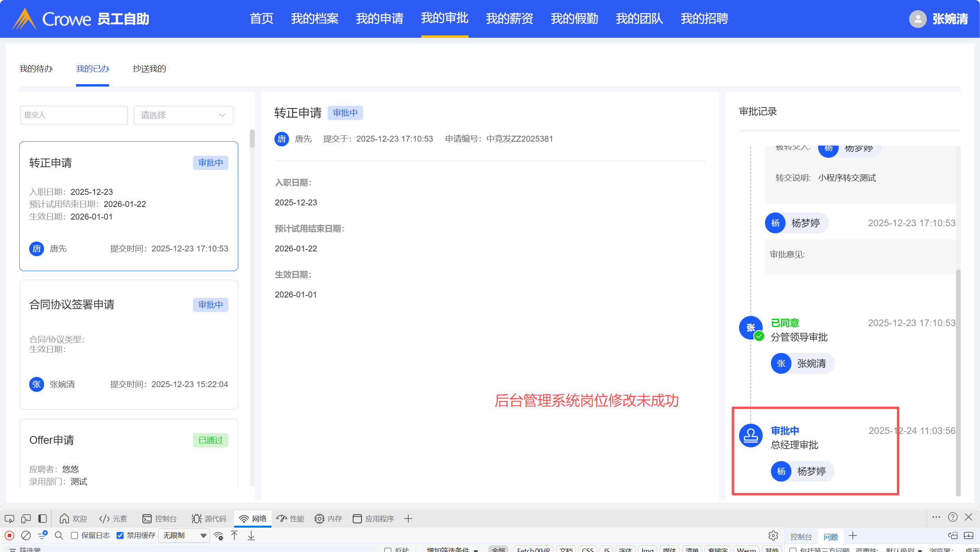Viewport: 980px width, 552px height.
Task: Expand the 请选择 status dropdown
Action: [x=183, y=115]
